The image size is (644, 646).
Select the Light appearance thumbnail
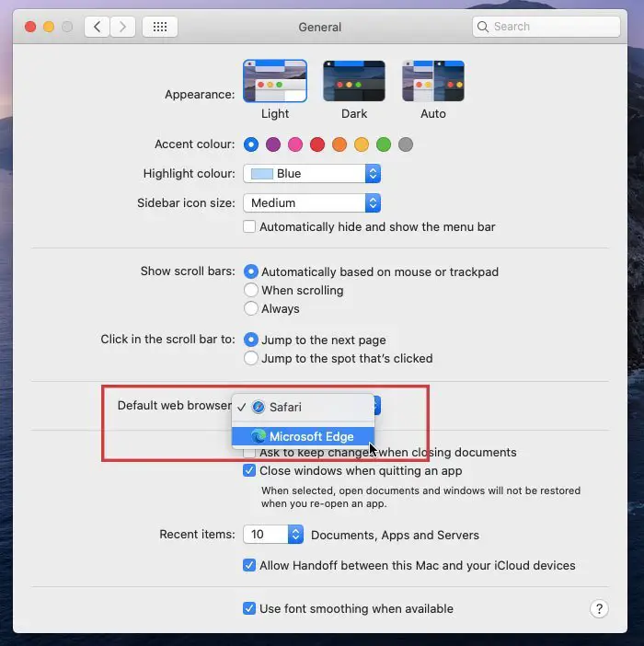tap(275, 81)
